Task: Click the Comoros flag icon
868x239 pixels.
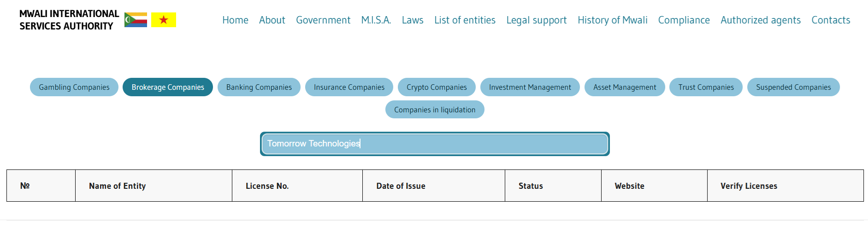Action: [x=136, y=20]
